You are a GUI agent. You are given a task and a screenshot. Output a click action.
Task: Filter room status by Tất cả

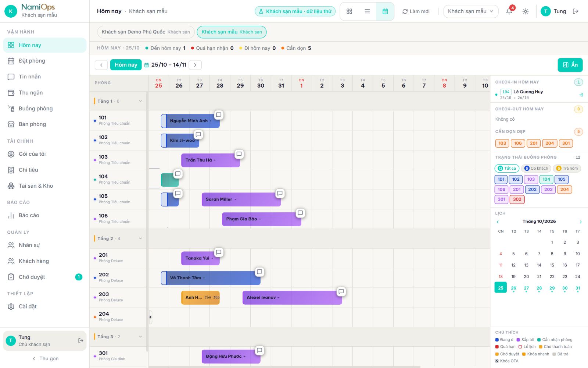pyautogui.click(x=507, y=168)
